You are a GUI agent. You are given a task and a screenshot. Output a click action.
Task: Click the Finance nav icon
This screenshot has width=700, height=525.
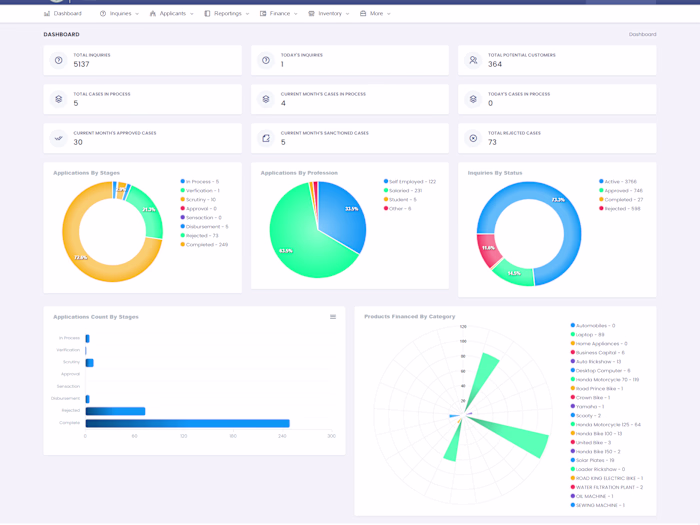(x=263, y=13)
